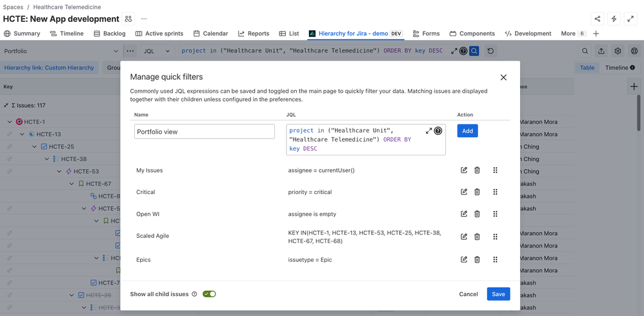Click the share icon in the header
This screenshot has height=316, width=644.
tap(597, 19)
